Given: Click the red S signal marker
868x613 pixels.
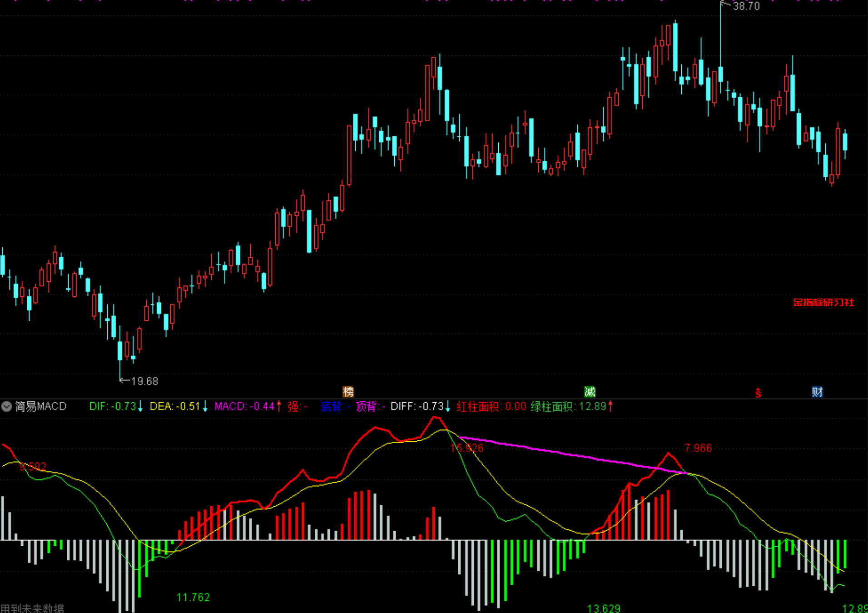Looking at the screenshot, I should 758,393.
